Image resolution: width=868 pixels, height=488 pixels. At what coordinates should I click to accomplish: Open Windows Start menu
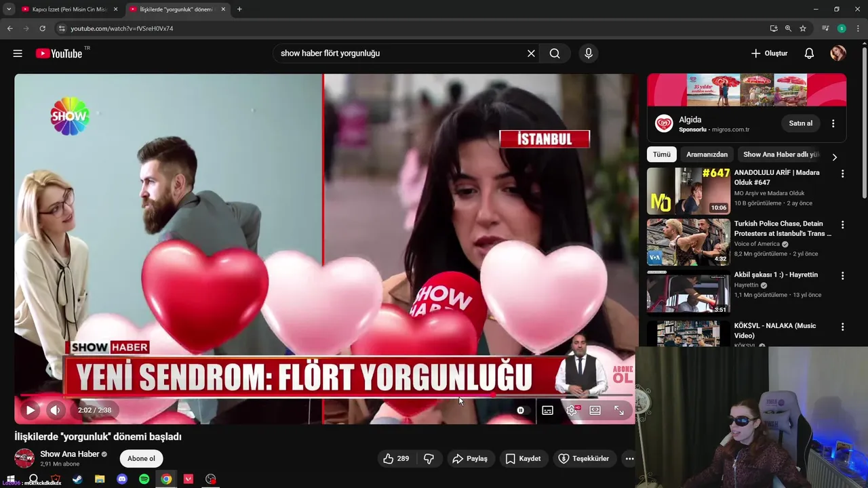pyautogui.click(x=11, y=479)
